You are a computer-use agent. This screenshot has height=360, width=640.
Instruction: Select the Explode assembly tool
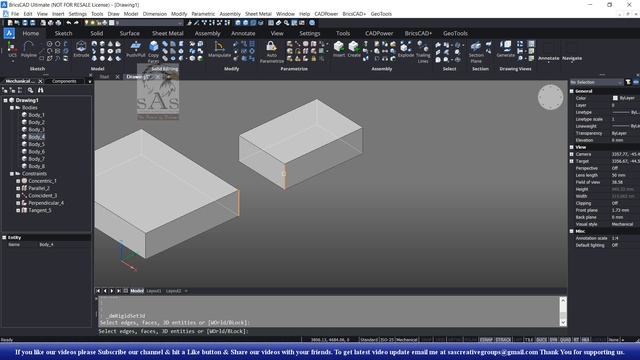[x=406, y=49]
